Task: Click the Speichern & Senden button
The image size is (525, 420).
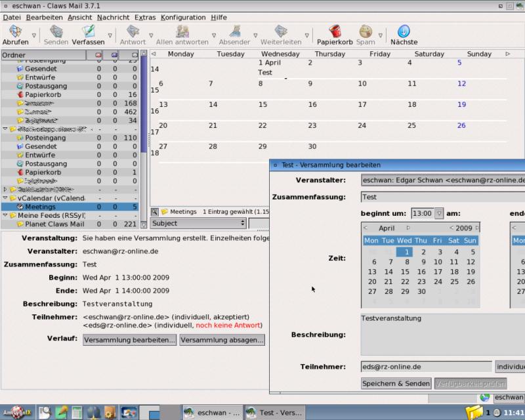Action: click(396, 383)
